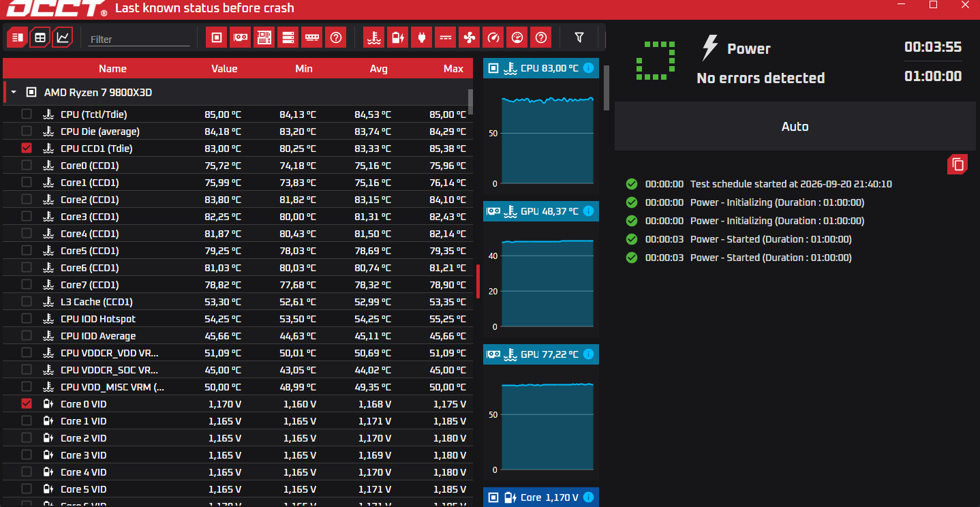Filter sensors by storage drive hardware
The height and width of the screenshot is (507, 980).
click(288, 37)
